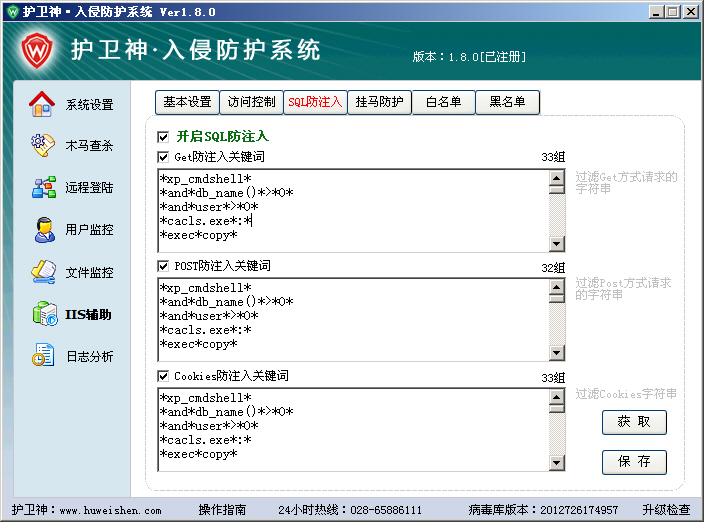The image size is (704, 522).
Task: Disable the POST防注入关键词 checkbox
Action: pyautogui.click(x=163, y=266)
